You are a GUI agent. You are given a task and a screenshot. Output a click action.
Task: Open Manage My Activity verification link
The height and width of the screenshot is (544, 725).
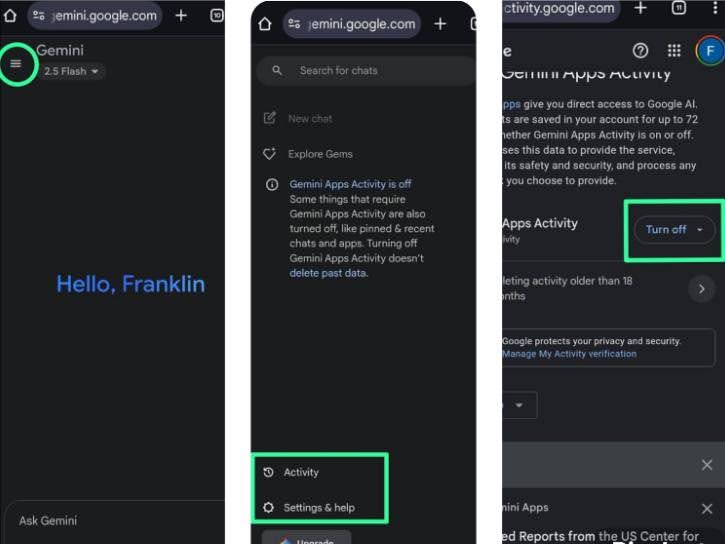pos(569,354)
